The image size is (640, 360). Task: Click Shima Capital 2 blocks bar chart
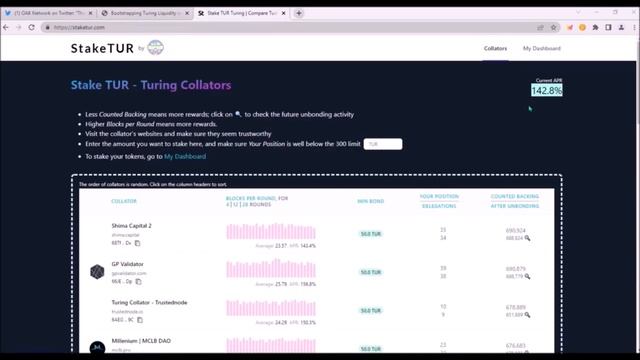pos(271,231)
